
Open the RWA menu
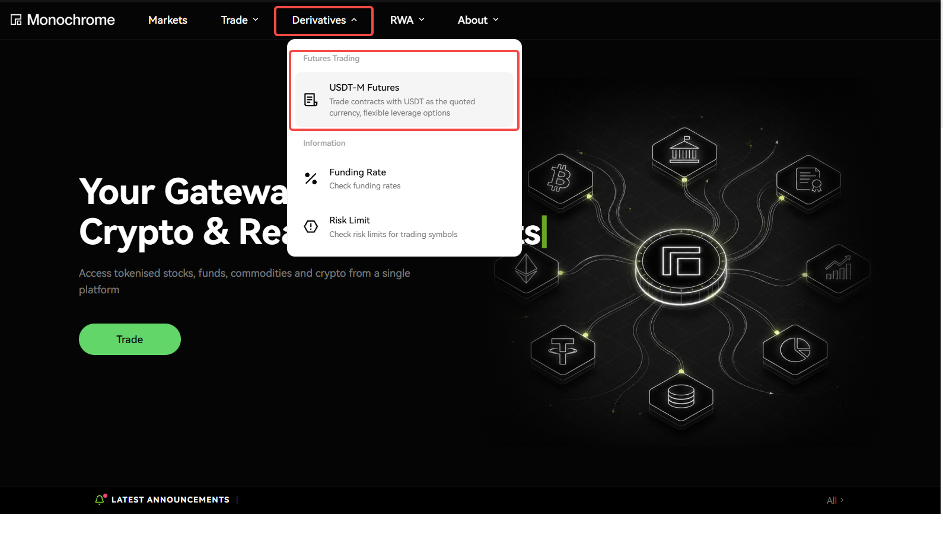click(x=407, y=20)
